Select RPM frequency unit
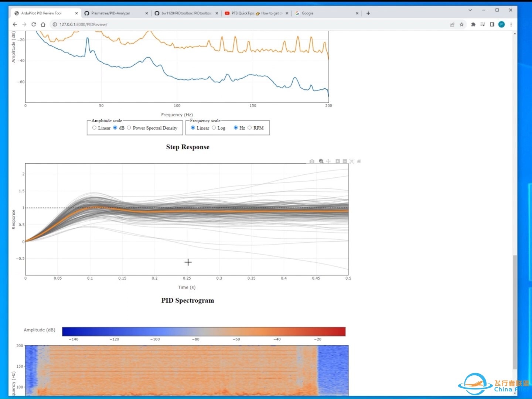Screen dimensions: 532x399 point(249,128)
